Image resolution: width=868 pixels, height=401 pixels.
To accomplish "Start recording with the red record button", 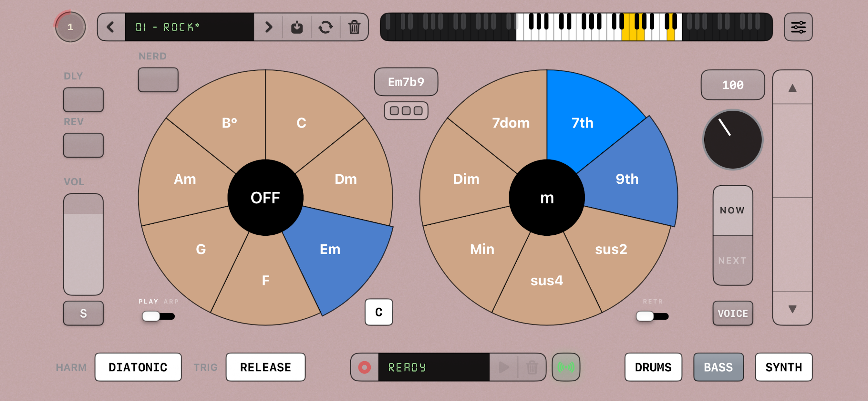I will [365, 367].
